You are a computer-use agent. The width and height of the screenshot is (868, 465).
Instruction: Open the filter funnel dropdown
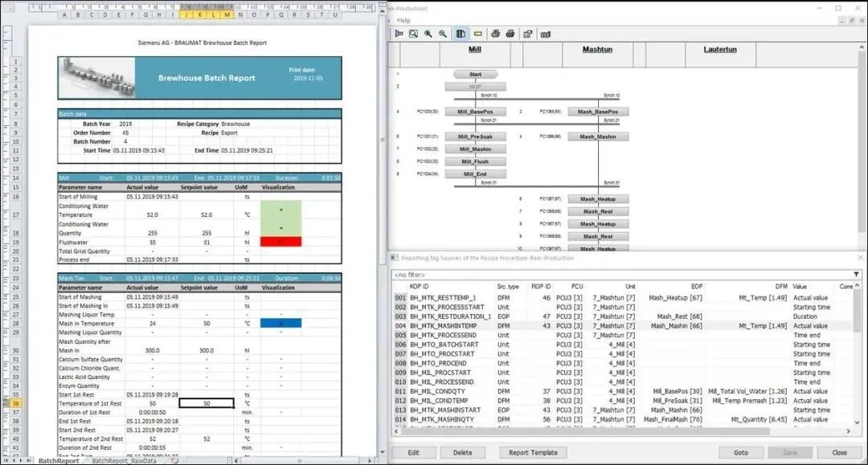pyautogui.click(x=856, y=275)
